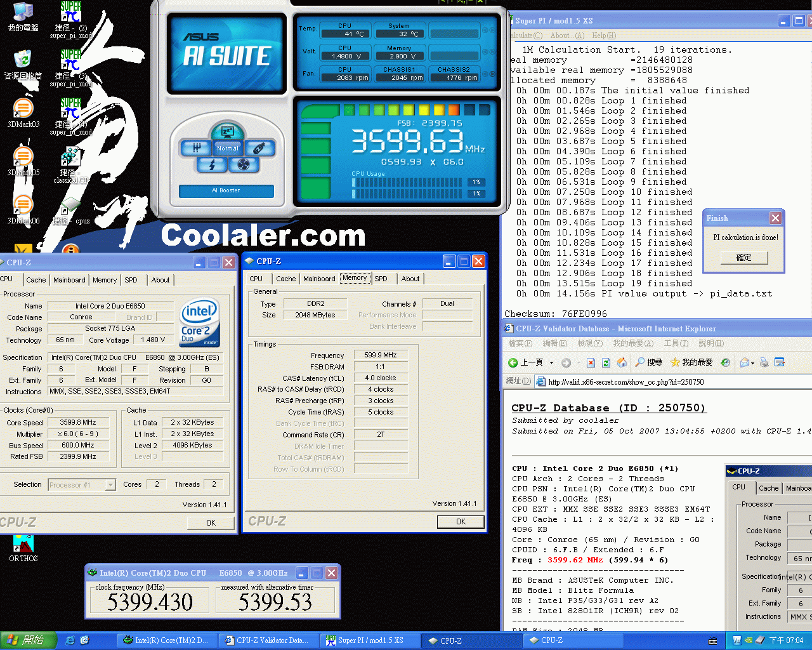
Task: Activate AI Nap sleep-monitor icon in AI Suite
Action: [x=227, y=131]
